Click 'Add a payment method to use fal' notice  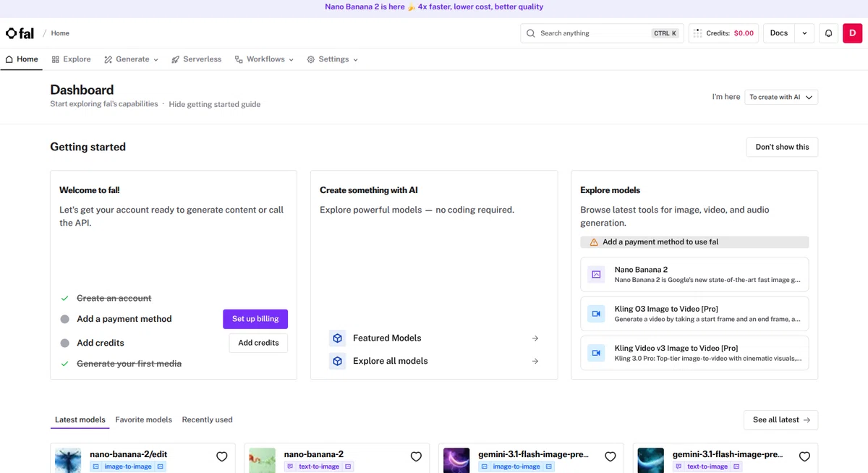click(694, 242)
